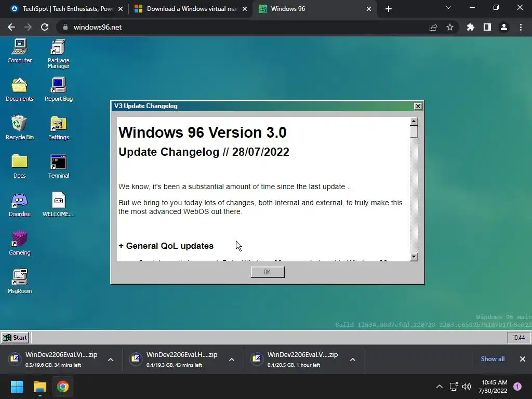Expand options for WinDev2206Eval.H...zip download

pos(232,360)
